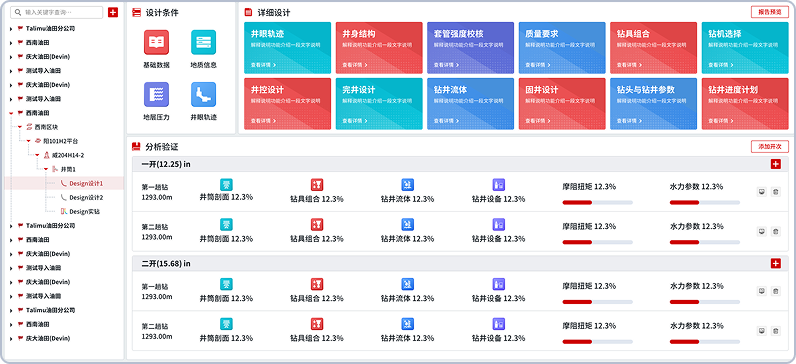The image size is (796, 364).
Task: Click the 一开(12.25) in section header
Action: click(460, 164)
